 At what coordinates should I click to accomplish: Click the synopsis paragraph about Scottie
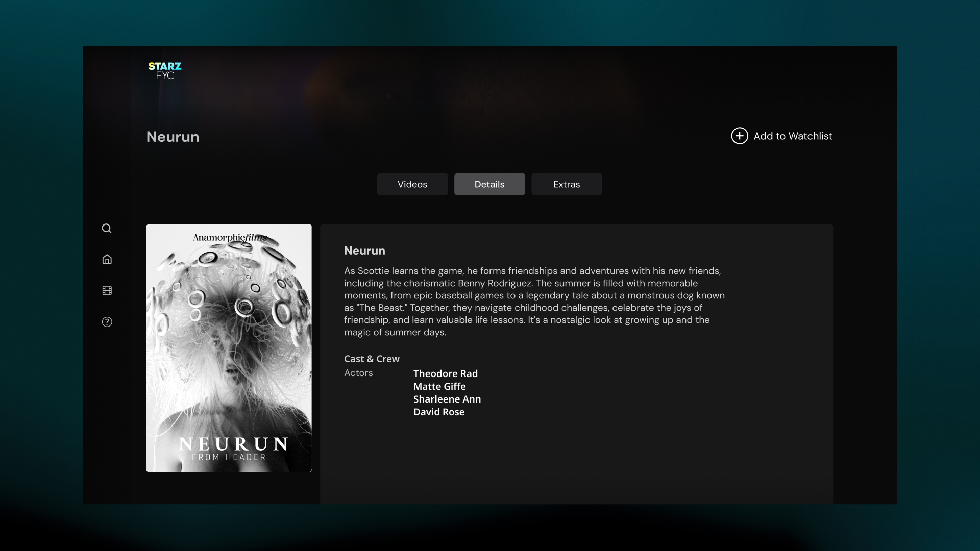534,302
